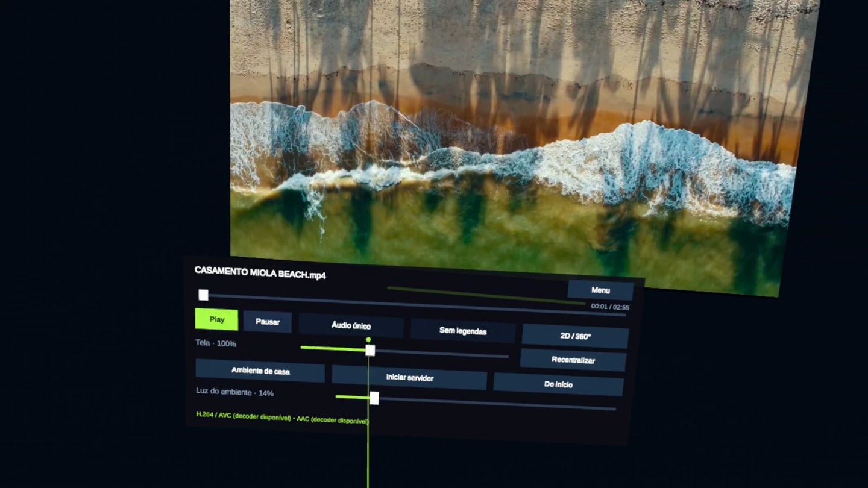Screen dimensions: 868x488
Task: Click Iniciar servidor button
Action: 409,377
